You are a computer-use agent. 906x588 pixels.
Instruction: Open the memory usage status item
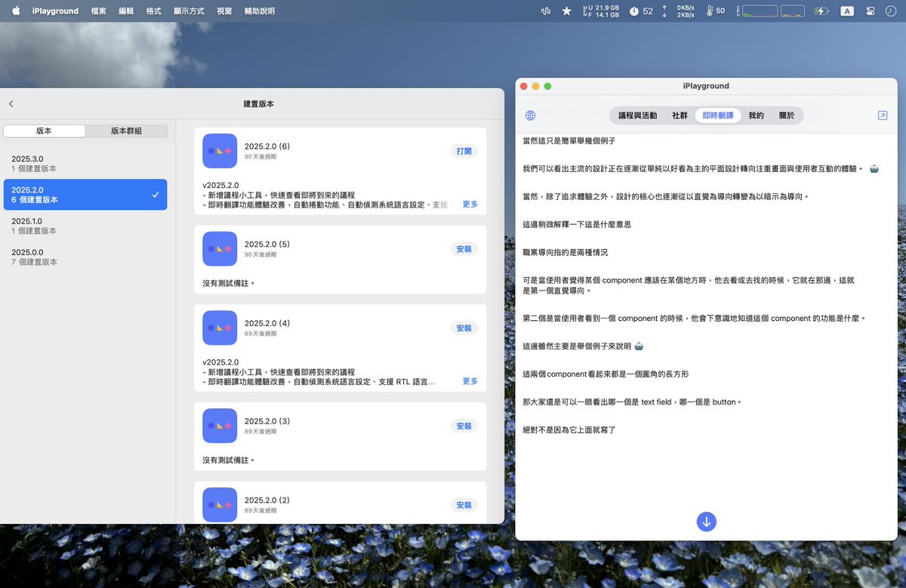(601, 11)
